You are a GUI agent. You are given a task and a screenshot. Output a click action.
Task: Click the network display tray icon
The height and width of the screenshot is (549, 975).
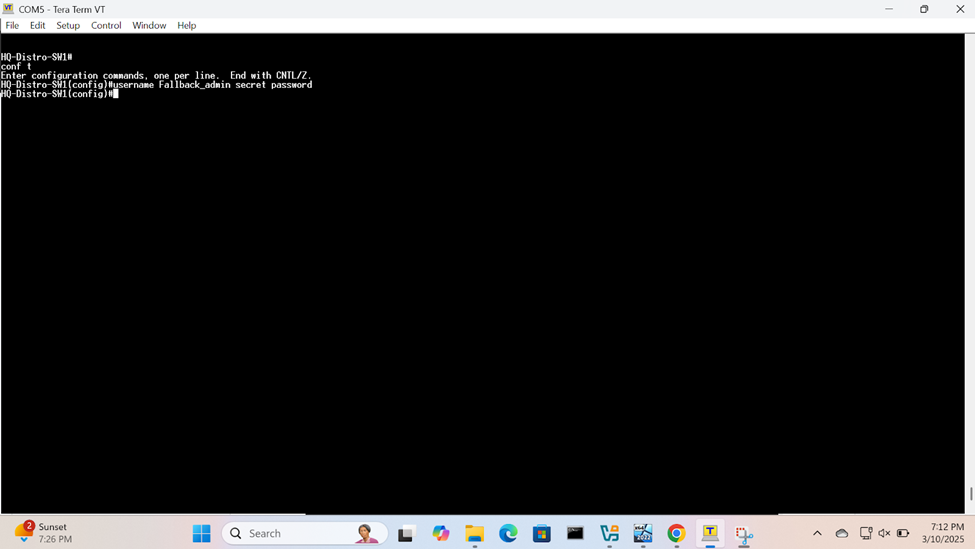click(x=866, y=533)
